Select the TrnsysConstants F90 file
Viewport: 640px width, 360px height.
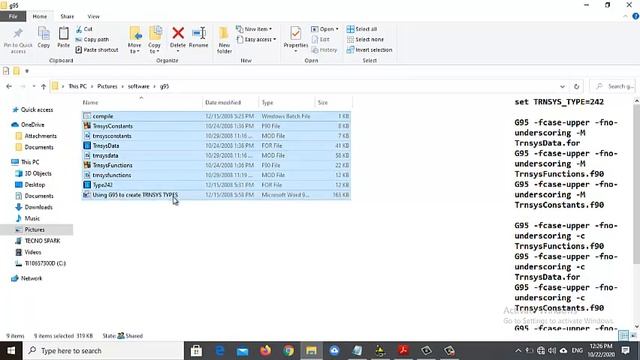pos(216,126)
